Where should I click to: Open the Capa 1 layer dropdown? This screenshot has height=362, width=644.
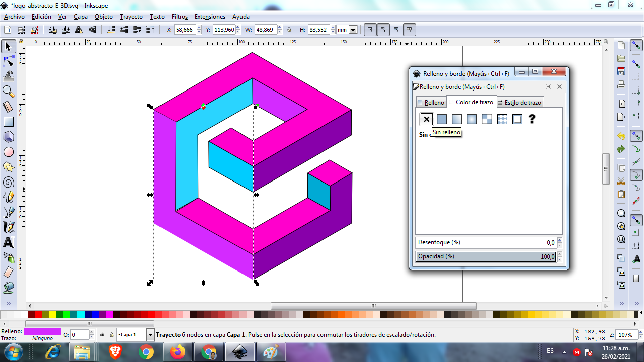click(x=150, y=334)
